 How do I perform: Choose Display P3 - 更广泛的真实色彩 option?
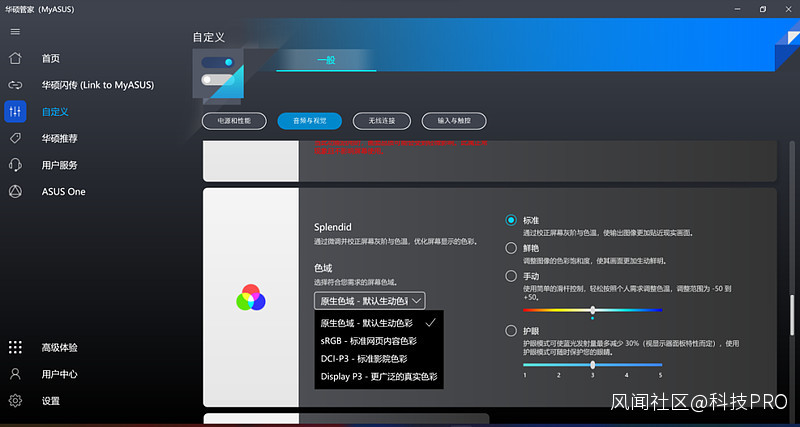pyautogui.click(x=379, y=376)
